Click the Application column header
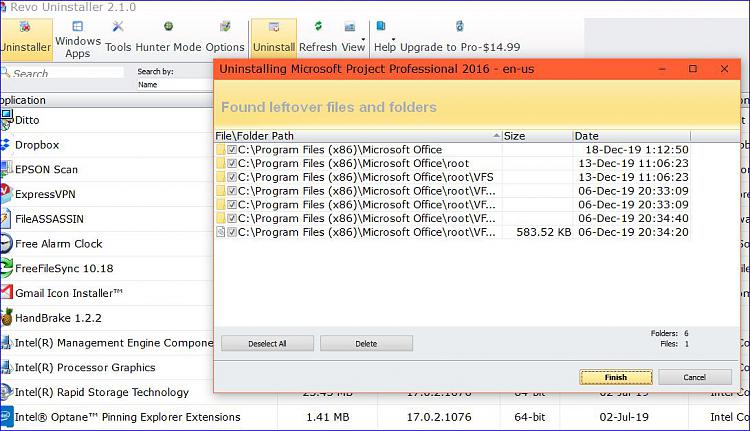The image size is (750, 431). point(106,100)
